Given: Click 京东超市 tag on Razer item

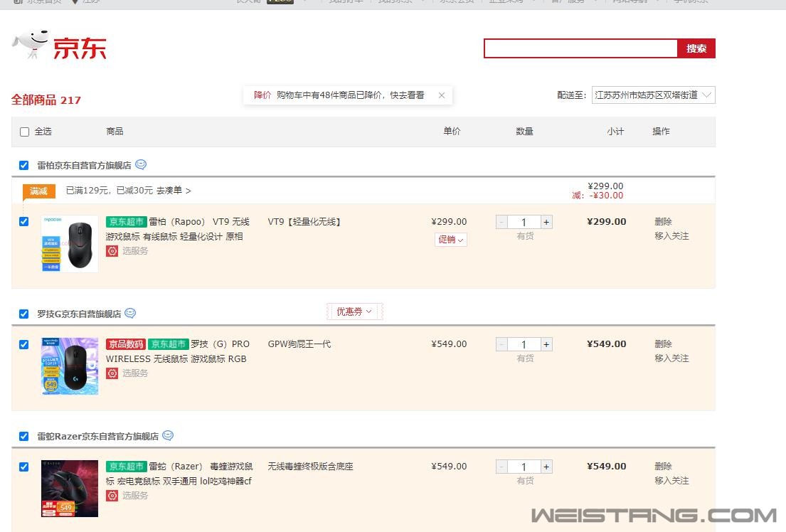Looking at the screenshot, I should 127,467.
